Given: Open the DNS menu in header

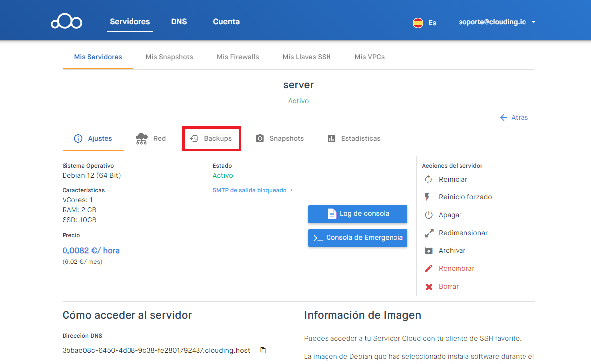Looking at the screenshot, I should point(179,22).
